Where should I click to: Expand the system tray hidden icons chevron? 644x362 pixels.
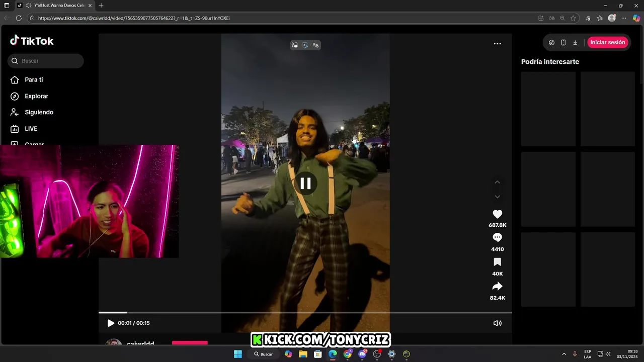564,354
